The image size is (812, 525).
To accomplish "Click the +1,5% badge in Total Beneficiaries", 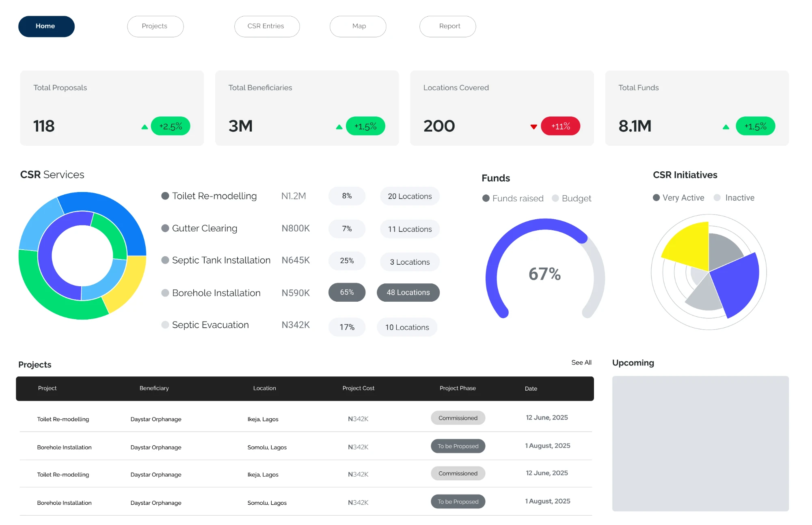I will 365,126.
